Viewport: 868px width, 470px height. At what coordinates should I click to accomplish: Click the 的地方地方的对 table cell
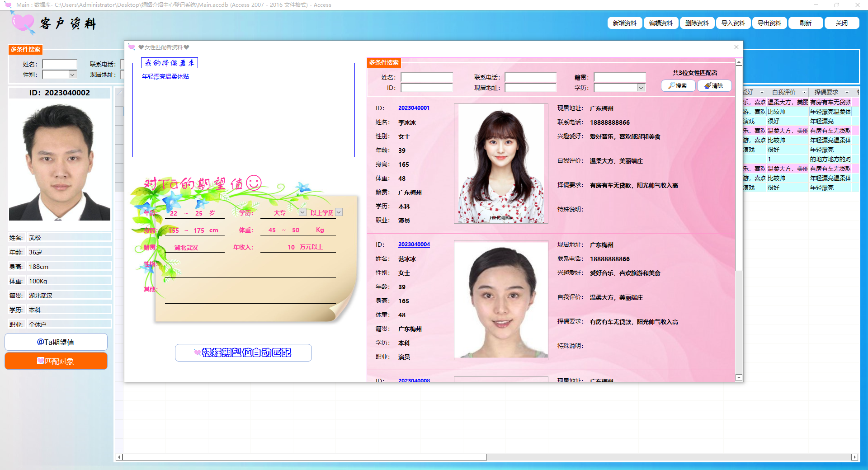click(830, 159)
